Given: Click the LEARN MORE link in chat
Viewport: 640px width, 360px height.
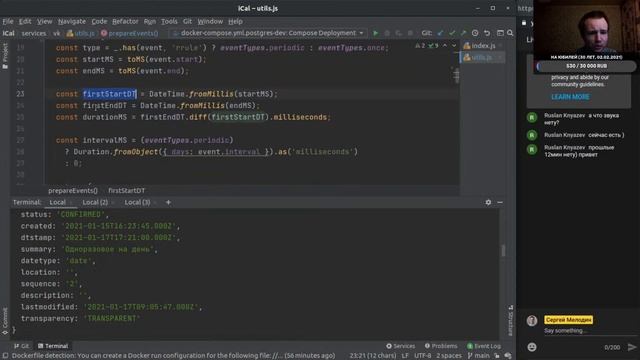Looking at the screenshot, I should click(570, 97).
